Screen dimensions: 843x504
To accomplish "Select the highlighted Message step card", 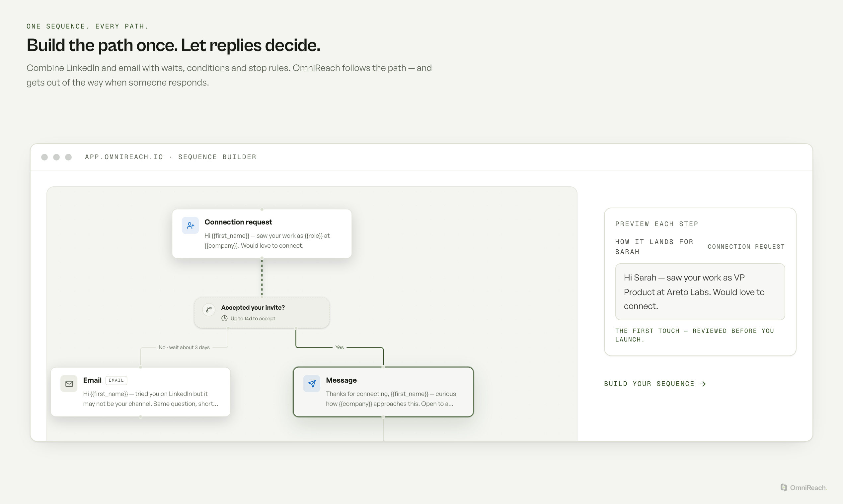I will pos(383,392).
